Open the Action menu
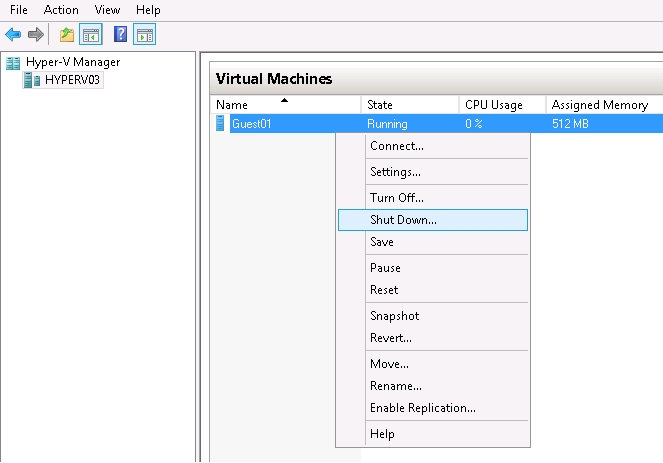 tap(61, 10)
